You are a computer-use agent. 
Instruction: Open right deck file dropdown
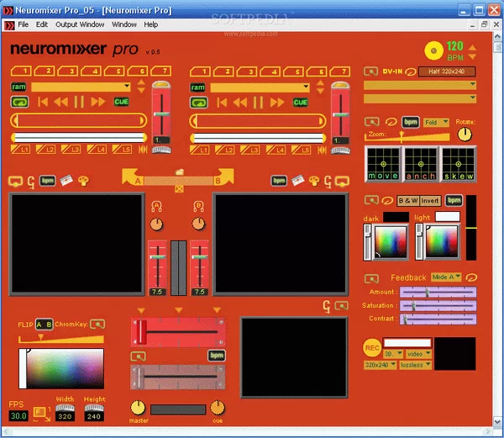(x=260, y=87)
